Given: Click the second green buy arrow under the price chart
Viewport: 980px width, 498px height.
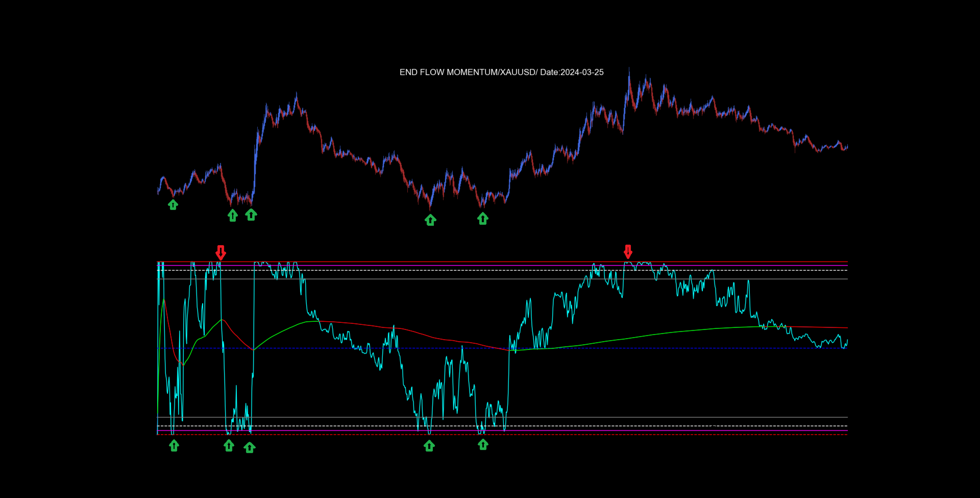Looking at the screenshot, I should tap(233, 216).
